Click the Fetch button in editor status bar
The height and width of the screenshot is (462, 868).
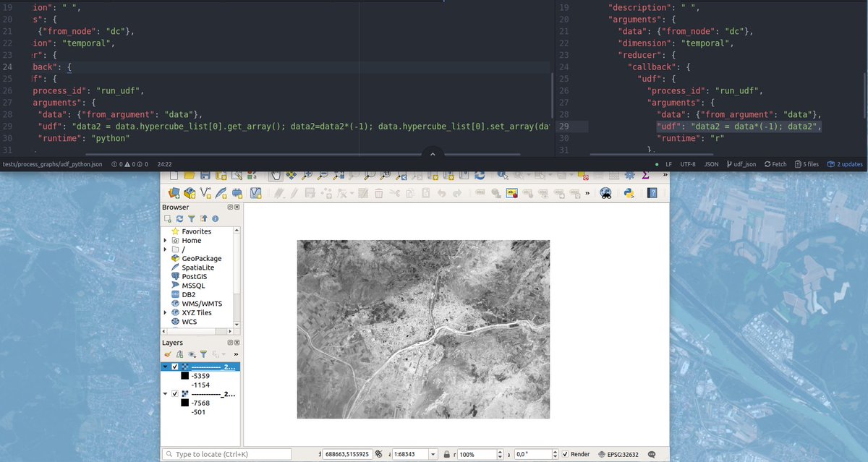pyautogui.click(x=775, y=164)
